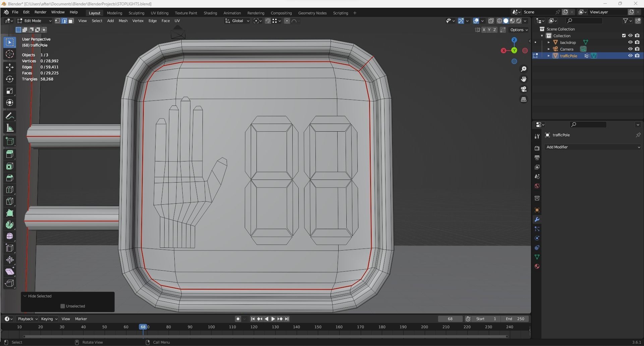Open the Mesh menu in viewport header
The image size is (644, 346).
tap(123, 21)
